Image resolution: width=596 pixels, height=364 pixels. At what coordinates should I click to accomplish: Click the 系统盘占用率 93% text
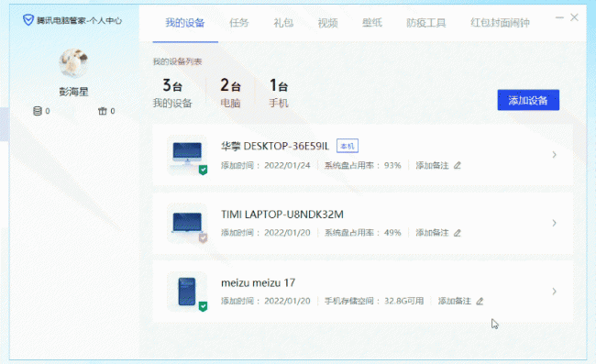(362, 165)
